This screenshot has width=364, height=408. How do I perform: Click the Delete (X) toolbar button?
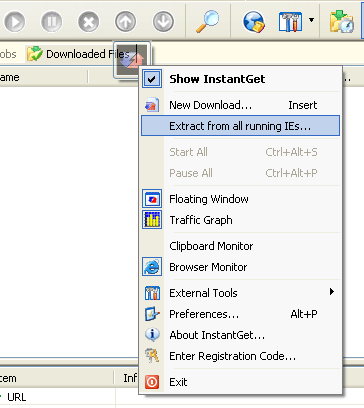coord(88,22)
